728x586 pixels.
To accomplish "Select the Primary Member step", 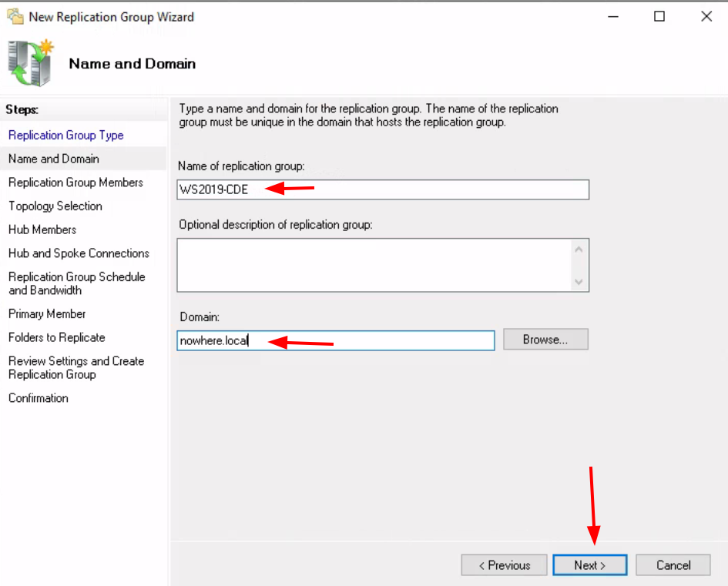I will pos(47,313).
